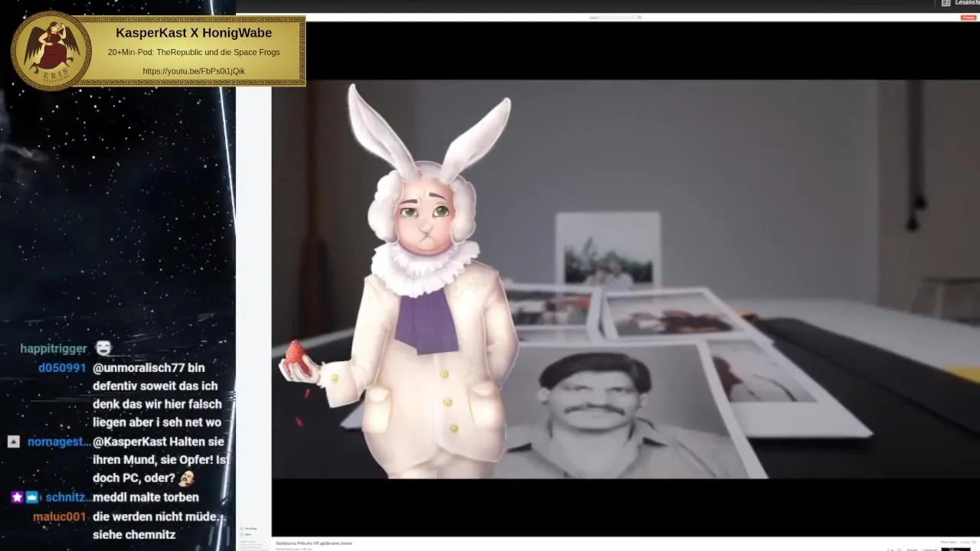This screenshot has height=551, width=980.
Task: Click the 'siehe chemnitz' chat text
Action: pyautogui.click(x=134, y=535)
